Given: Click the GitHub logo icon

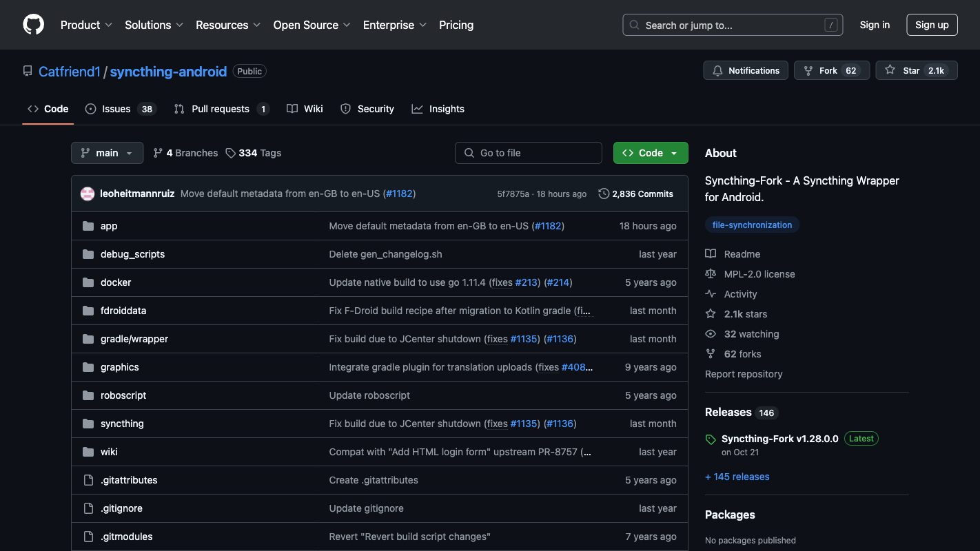Looking at the screenshot, I should pyautogui.click(x=33, y=25).
